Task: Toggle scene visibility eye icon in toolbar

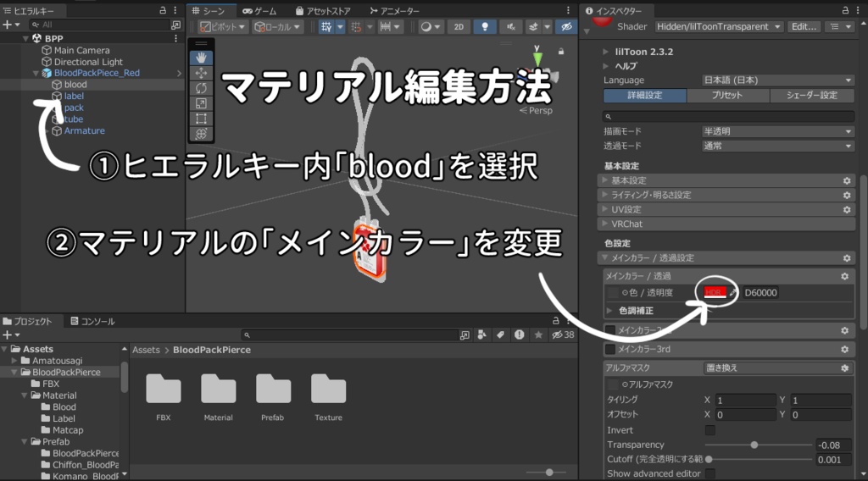Action: (565, 26)
